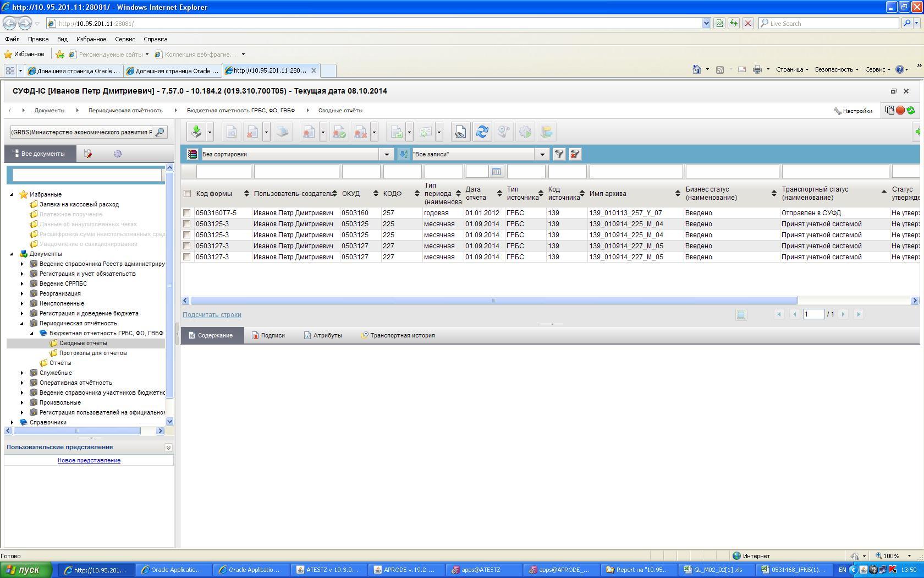
Task: Click the red stop icon
Action: (x=900, y=110)
